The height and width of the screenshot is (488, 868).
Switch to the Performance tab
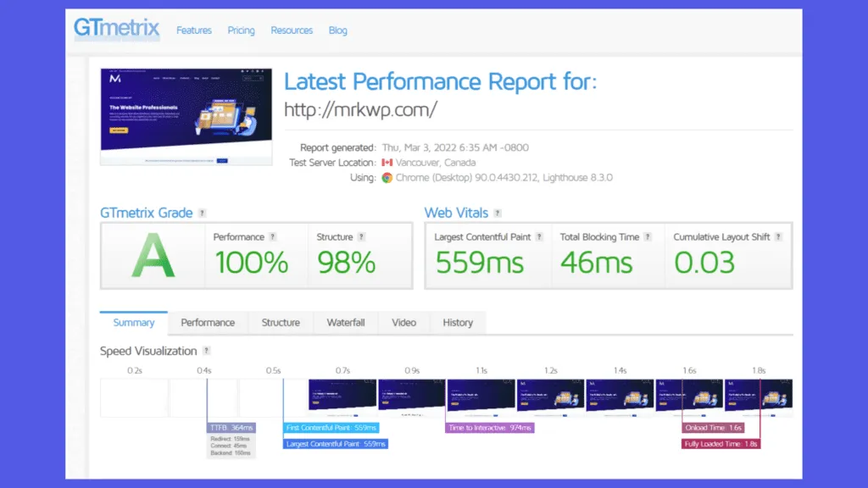pyautogui.click(x=208, y=323)
